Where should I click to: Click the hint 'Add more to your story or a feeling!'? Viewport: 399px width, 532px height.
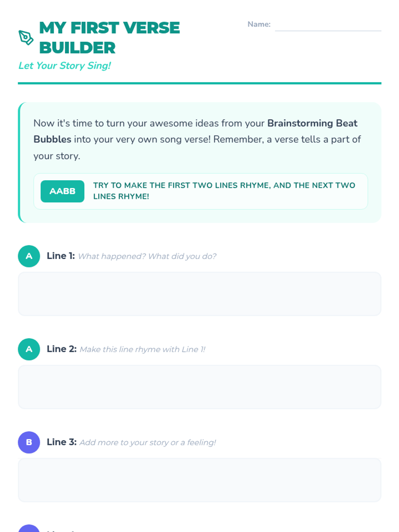148,443
